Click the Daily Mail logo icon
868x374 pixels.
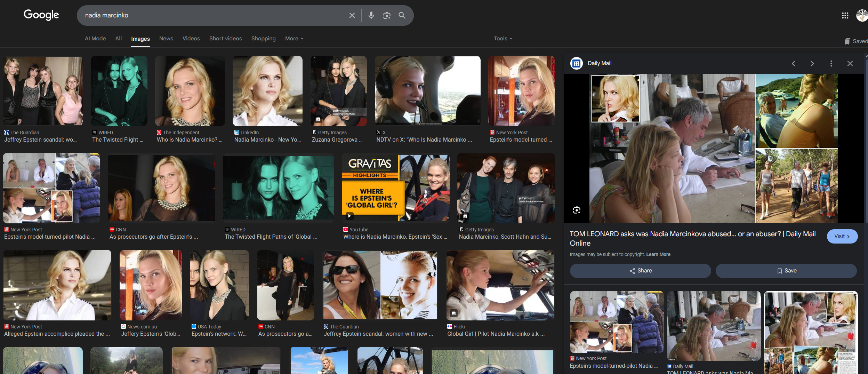(x=577, y=63)
